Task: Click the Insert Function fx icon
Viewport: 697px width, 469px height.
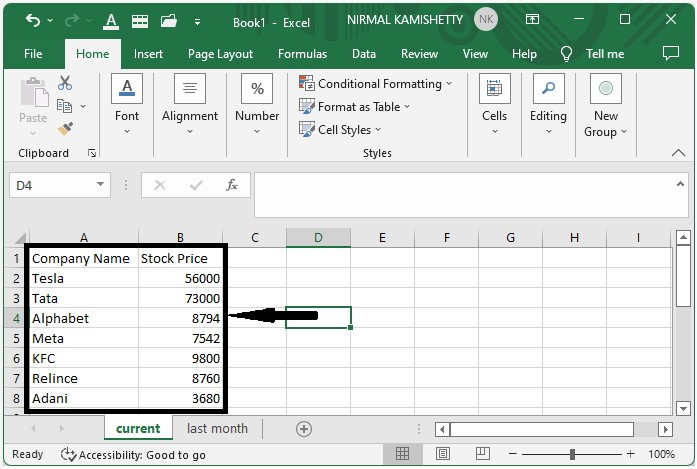Action: (x=232, y=185)
